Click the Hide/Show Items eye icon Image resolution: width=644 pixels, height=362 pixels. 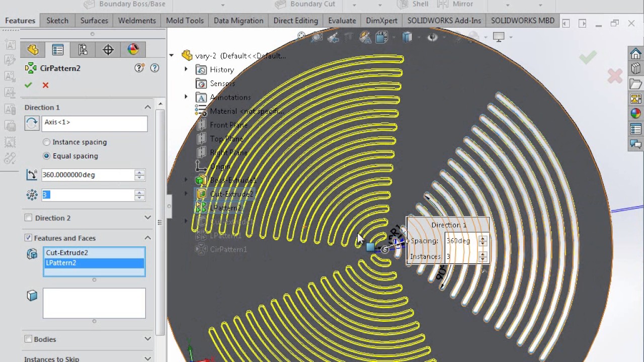click(432, 37)
